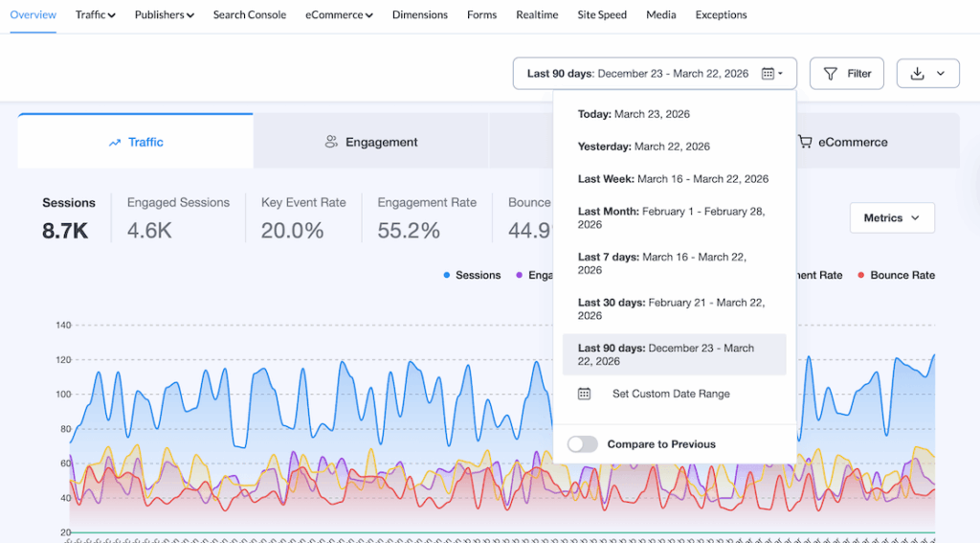This screenshot has width=980, height=543.
Task: Click the trend line icon on Traffic tab
Action: pyautogui.click(x=115, y=143)
